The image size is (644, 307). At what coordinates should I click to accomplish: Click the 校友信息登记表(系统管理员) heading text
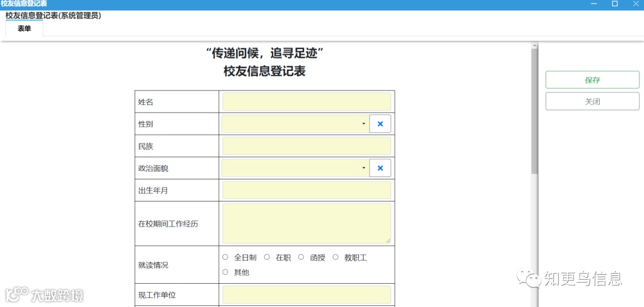pyautogui.click(x=54, y=15)
